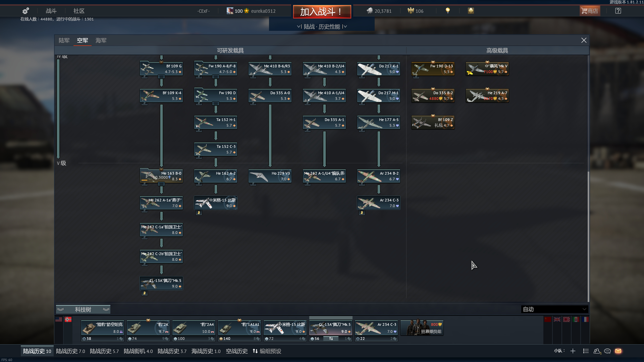Select premium He 219 A-7 card
The width and height of the screenshot is (644, 362).
pos(487,96)
